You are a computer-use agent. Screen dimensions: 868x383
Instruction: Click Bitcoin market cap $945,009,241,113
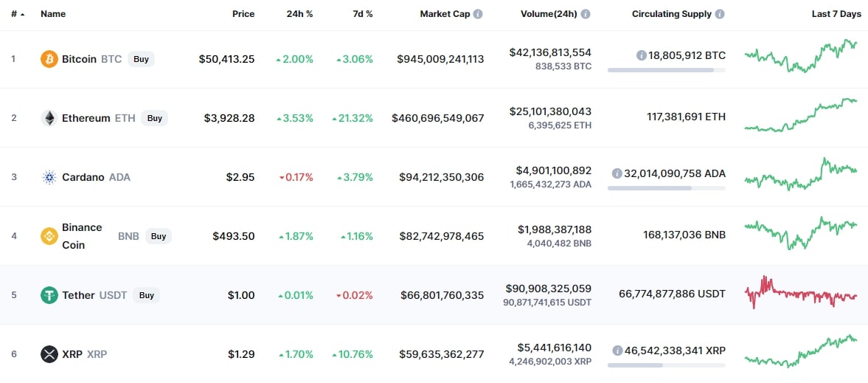click(x=440, y=59)
